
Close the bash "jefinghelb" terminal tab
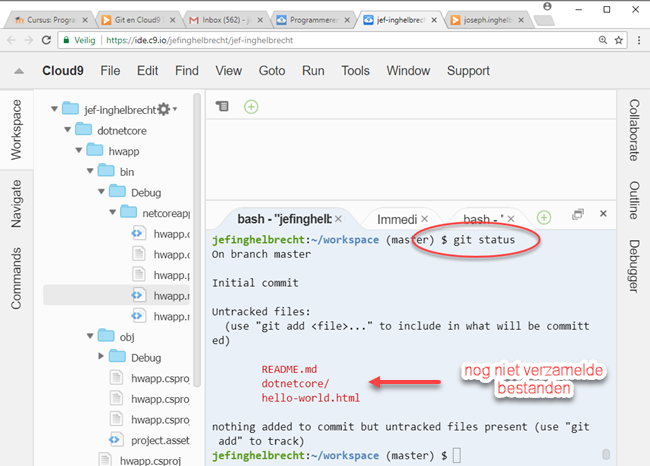(338, 219)
